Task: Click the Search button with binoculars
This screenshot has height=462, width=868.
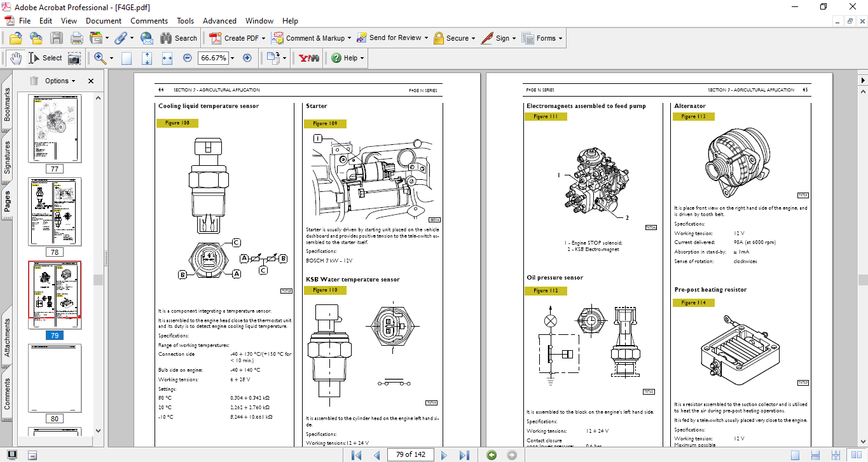Action: (x=179, y=38)
